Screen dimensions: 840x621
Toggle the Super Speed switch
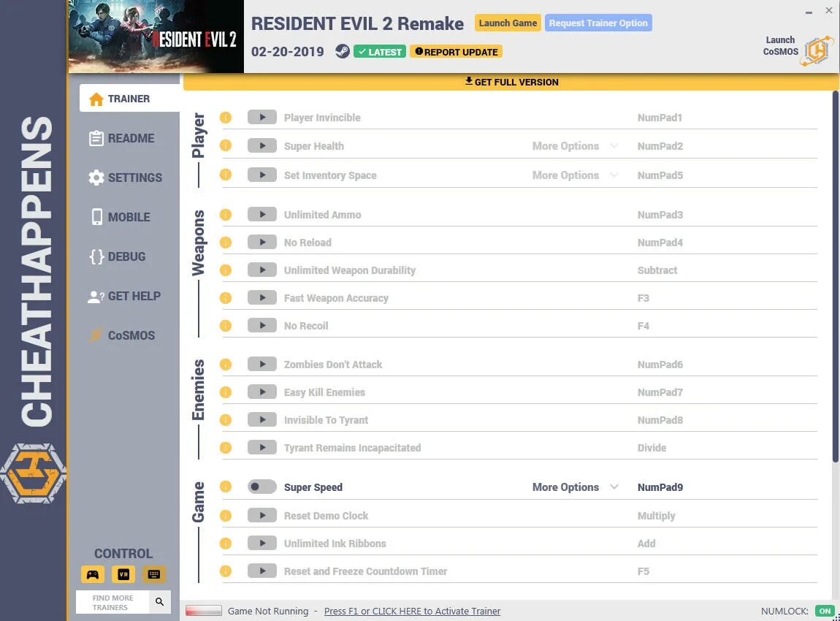point(262,487)
